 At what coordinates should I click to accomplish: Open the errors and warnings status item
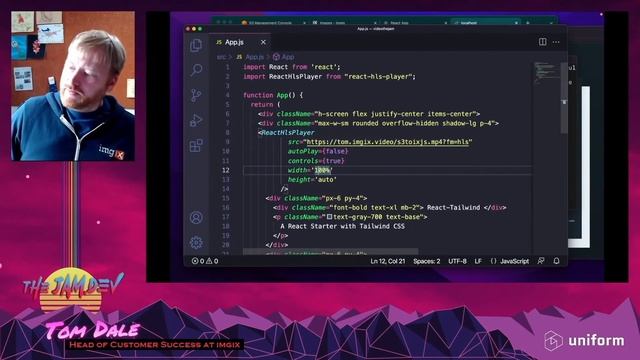[205, 261]
